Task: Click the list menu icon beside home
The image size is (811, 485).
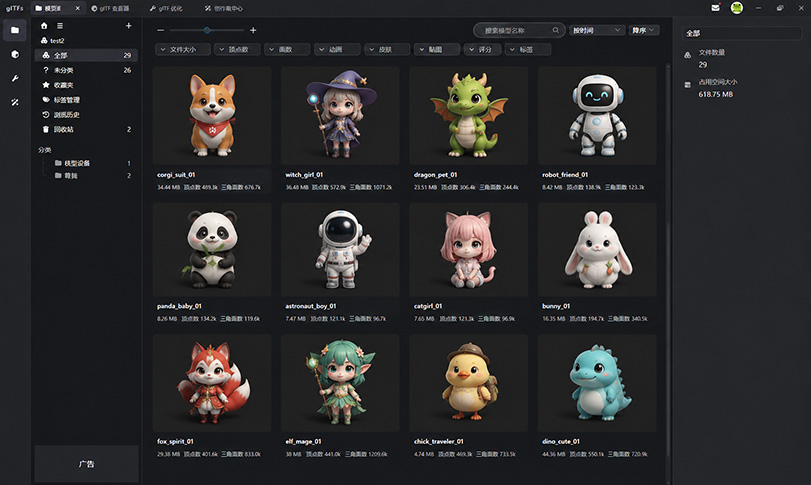Action: pyautogui.click(x=60, y=25)
